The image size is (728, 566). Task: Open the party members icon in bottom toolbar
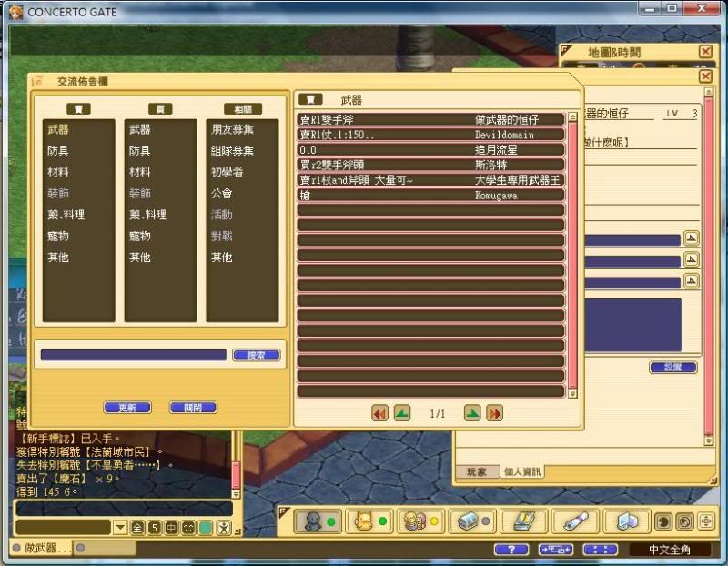[x=417, y=521]
